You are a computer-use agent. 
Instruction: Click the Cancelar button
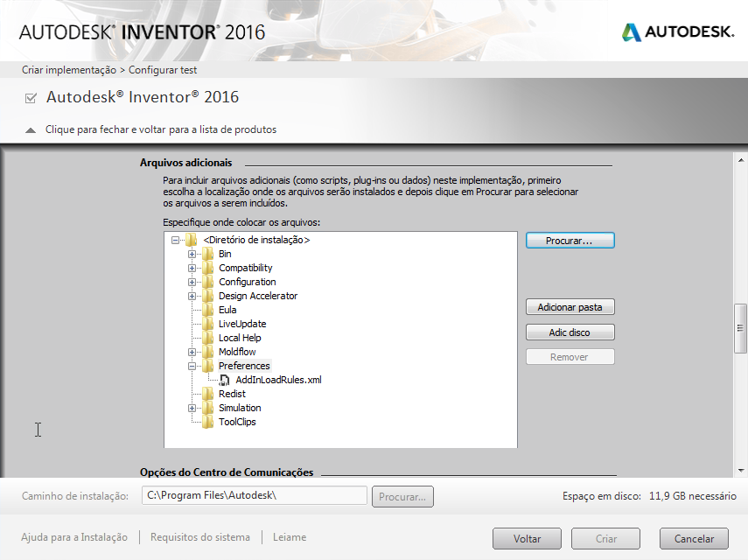[x=694, y=538]
